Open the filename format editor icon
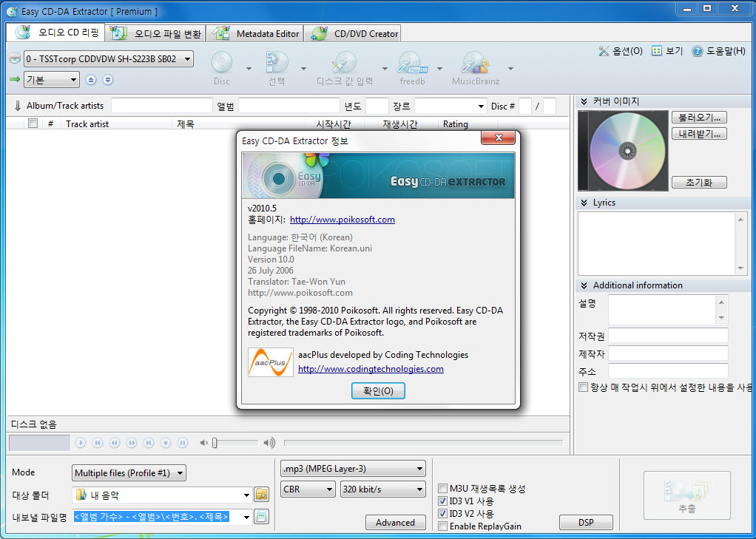The height and width of the screenshot is (539, 756). [x=261, y=516]
